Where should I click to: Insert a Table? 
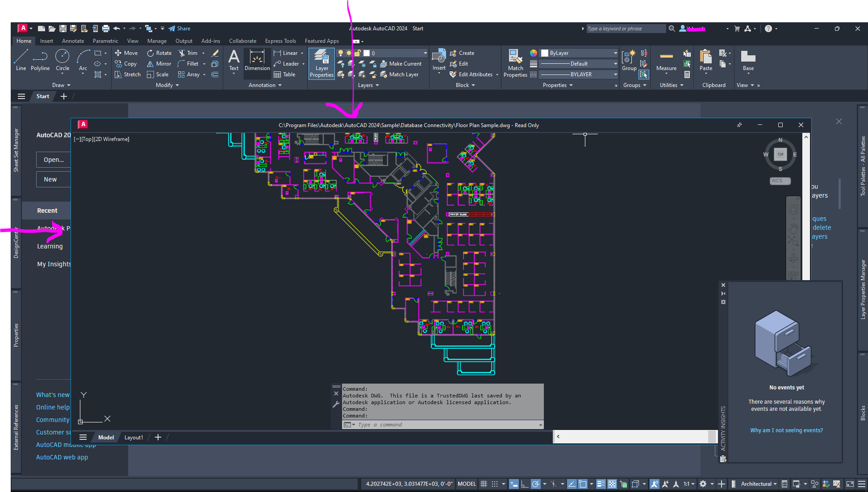(x=284, y=74)
